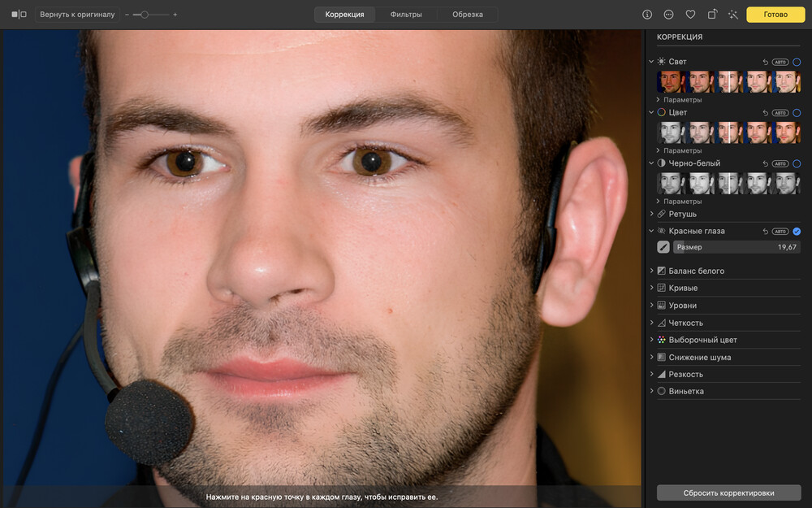The width and height of the screenshot is (812, 508).
Task: Apply auto-enhance with the magic wand
Action: coord(733,15)
